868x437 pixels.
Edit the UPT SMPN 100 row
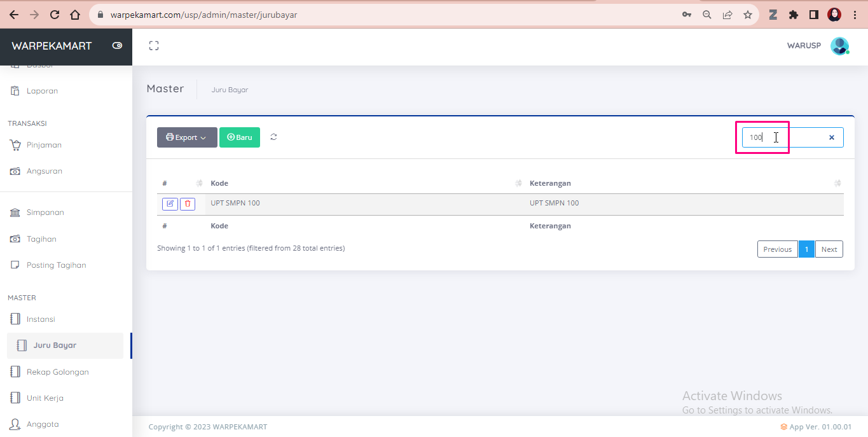coord(170,204)
